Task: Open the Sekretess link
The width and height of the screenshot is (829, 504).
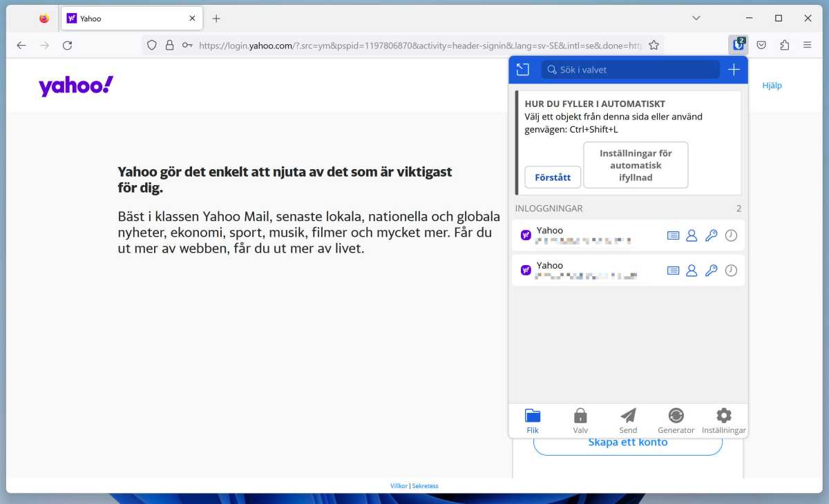Action: click(425, 486)
